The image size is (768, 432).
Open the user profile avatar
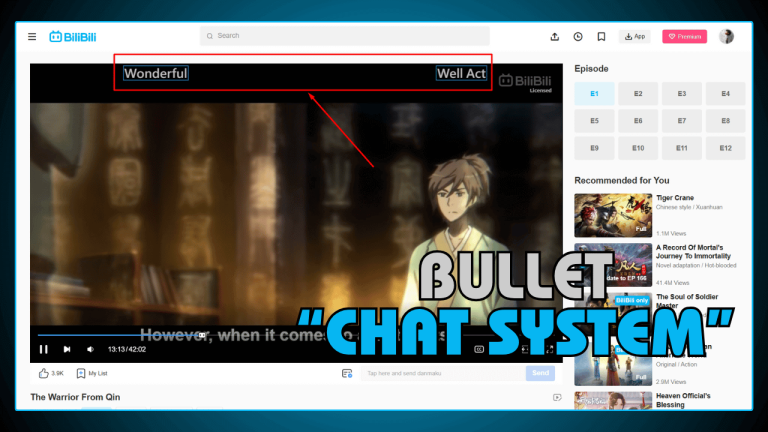(x=726, y=37)
